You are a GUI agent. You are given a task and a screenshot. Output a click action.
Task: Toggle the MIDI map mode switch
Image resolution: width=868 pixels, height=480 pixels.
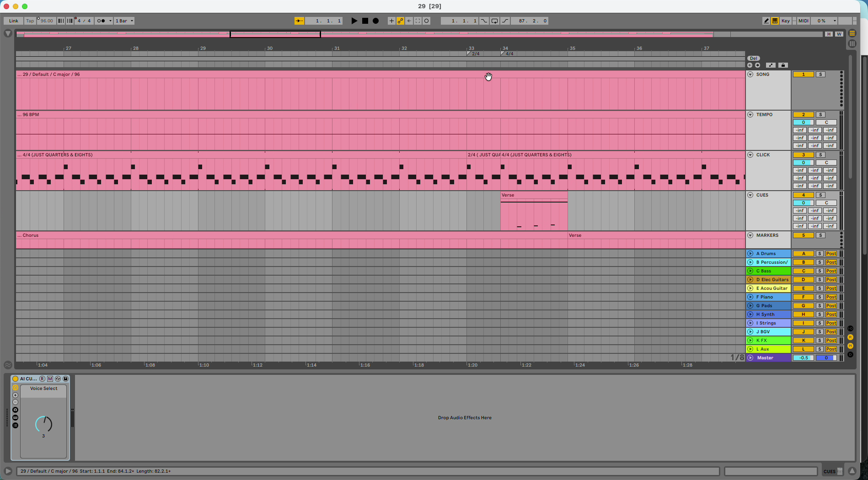click(803, 21)
